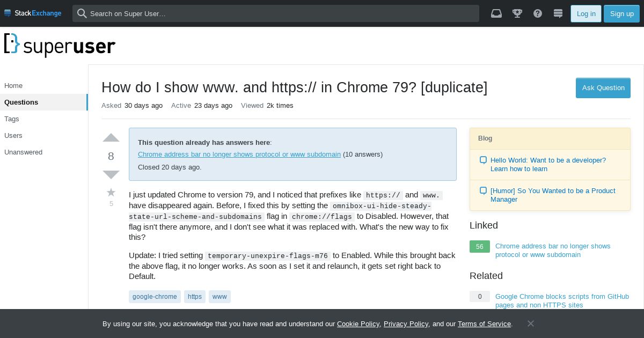Open the achievements trophy icon
This screenshot has width=644, height=338.
pyautogui.click(x=517, y=13)
